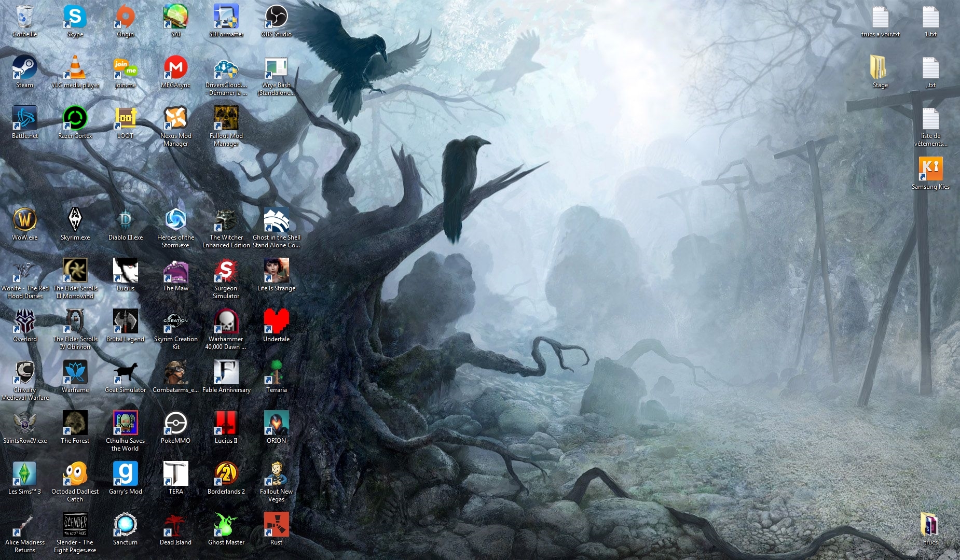
Task: Open the Fable Anniversary icon
Action: coord(226,372)
